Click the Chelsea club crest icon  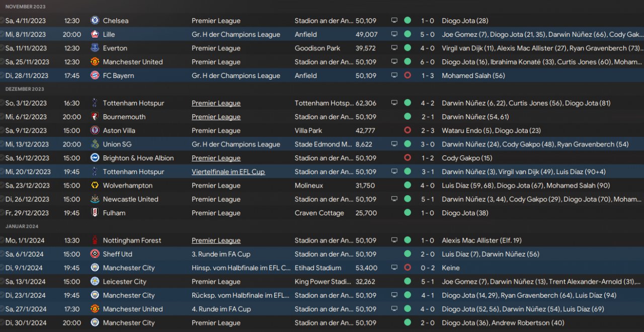(x=95, y=21)
